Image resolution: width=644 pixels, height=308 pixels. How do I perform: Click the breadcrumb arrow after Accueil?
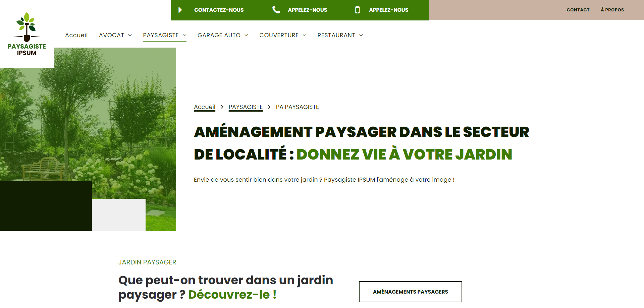(222, 107)
